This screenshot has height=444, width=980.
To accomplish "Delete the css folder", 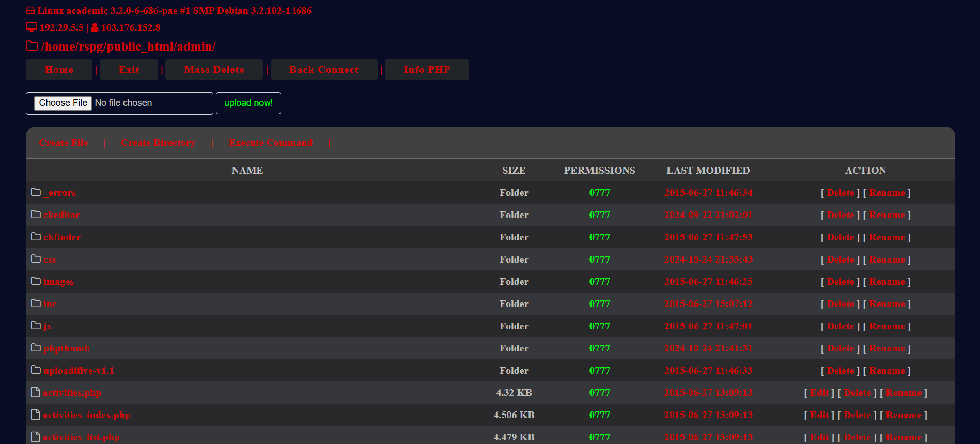I will tap(841, 259).
